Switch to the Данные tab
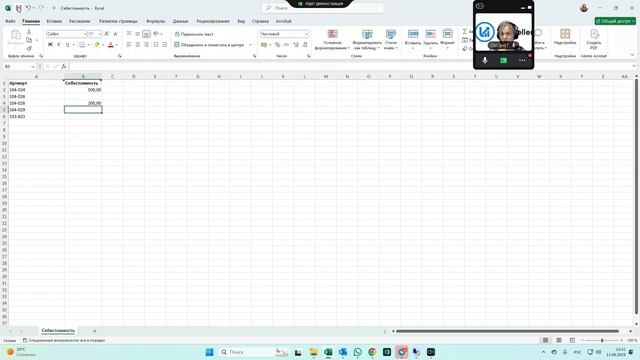The height and width of the screenshot is (360, 640). click(180, 21)
